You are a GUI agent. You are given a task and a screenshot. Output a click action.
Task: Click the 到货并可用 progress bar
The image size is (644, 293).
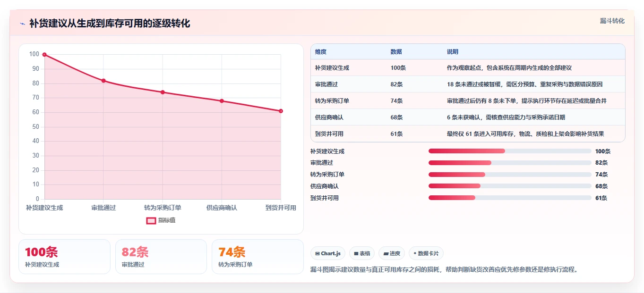[x=510, y=198]
